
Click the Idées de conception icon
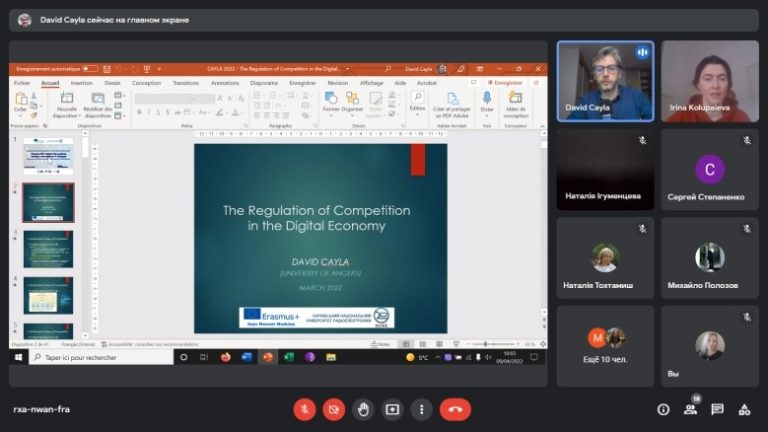tap(515, 98)
